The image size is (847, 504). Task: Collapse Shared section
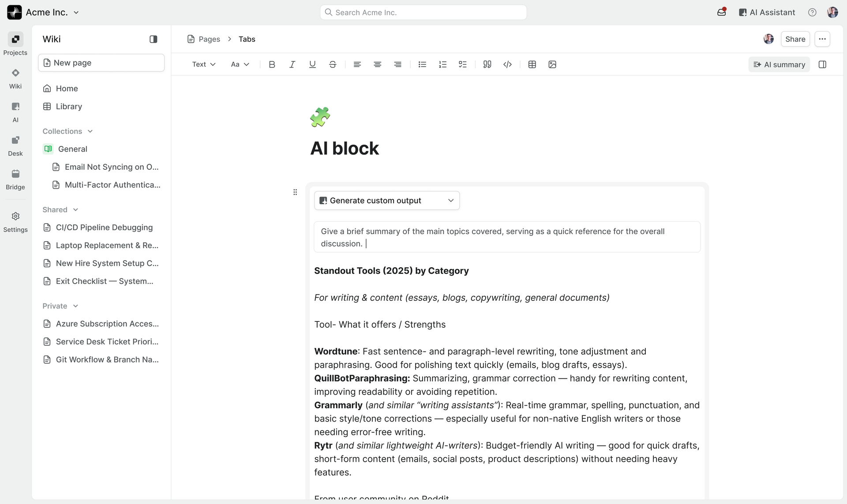point(60,210)
